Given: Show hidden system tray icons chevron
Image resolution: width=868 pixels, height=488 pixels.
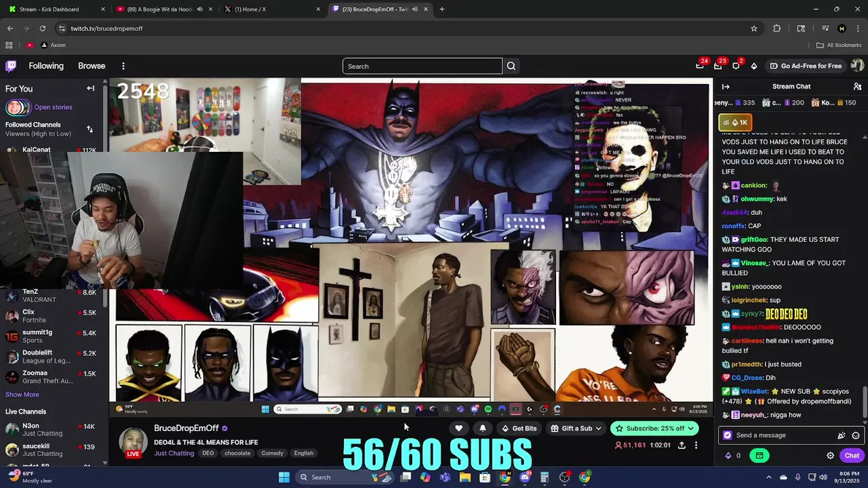Looking at the screenshot, I should tap(768, 477).
